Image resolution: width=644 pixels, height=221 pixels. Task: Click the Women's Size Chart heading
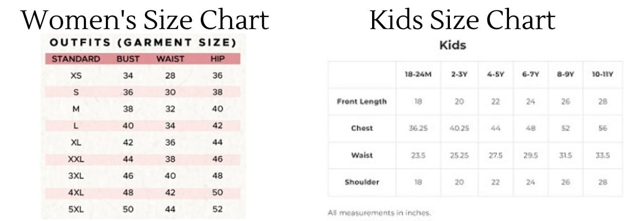click(x=145, y=20)
